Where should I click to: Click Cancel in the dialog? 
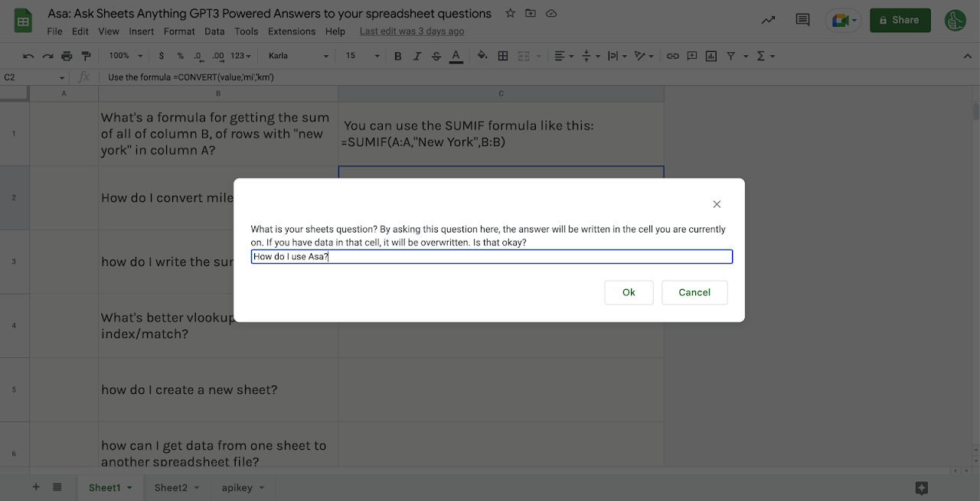(694, 292)
